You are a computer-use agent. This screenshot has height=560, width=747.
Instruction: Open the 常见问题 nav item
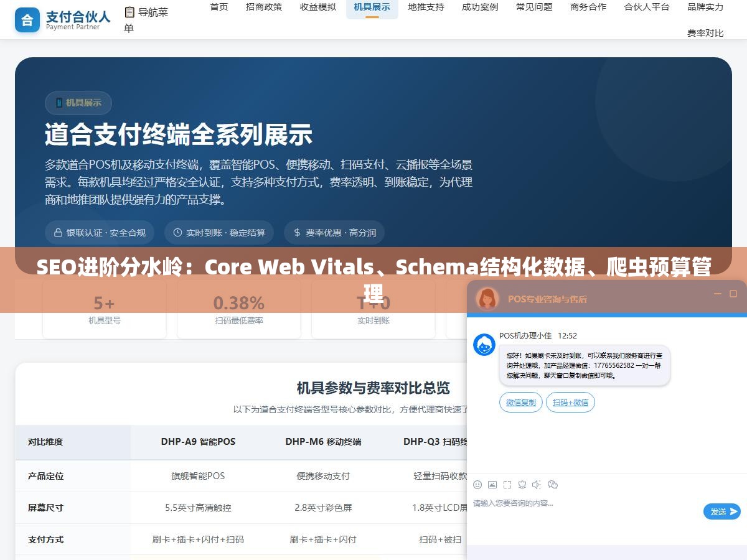[x=534, y=7]
